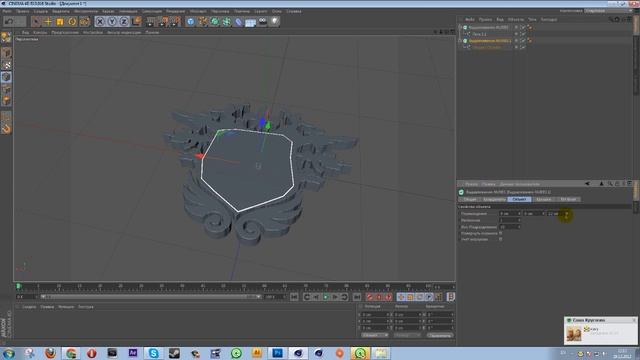Click the Phong tag on Выдавливание NURBS.1
The height and width of the screenshot is (360, 640).
(530, 41)
